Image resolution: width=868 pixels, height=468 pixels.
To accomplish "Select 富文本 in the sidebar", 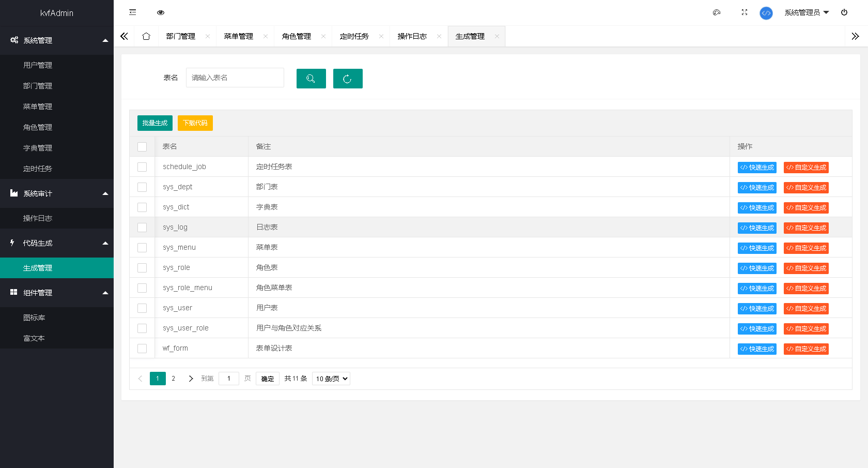I will [x=34, y=338].
